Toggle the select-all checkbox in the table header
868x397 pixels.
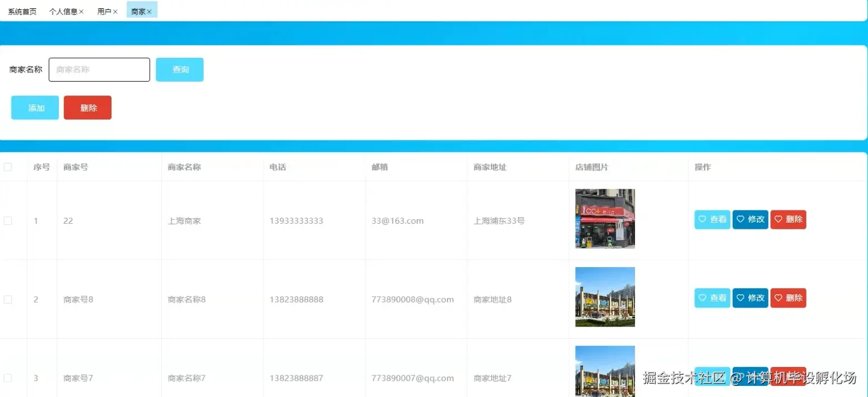pyautogui.click(x=8, y=167)
